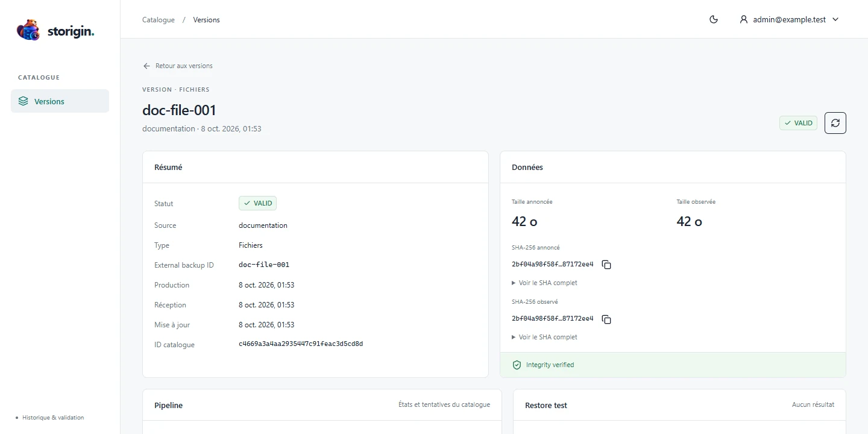The height and width of the screenshot is (434, 868).
Task: Click the Source value documentation
Action: pyautogui.click(x=263, y=225)
